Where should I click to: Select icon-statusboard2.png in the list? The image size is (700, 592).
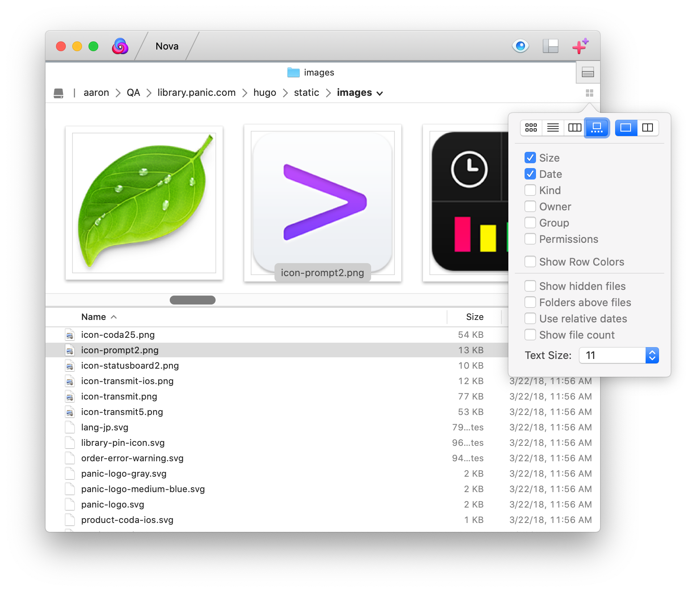pos(130,365)
